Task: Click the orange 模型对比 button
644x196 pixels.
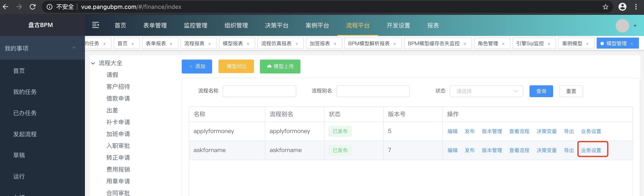Action: point(236,67)
